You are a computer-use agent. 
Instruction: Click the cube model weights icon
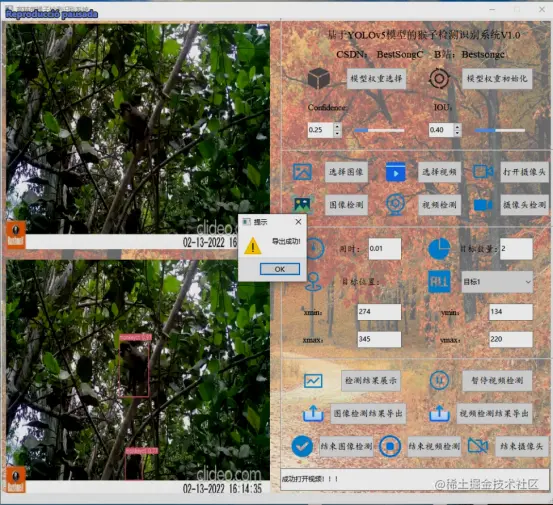(318, 78)
